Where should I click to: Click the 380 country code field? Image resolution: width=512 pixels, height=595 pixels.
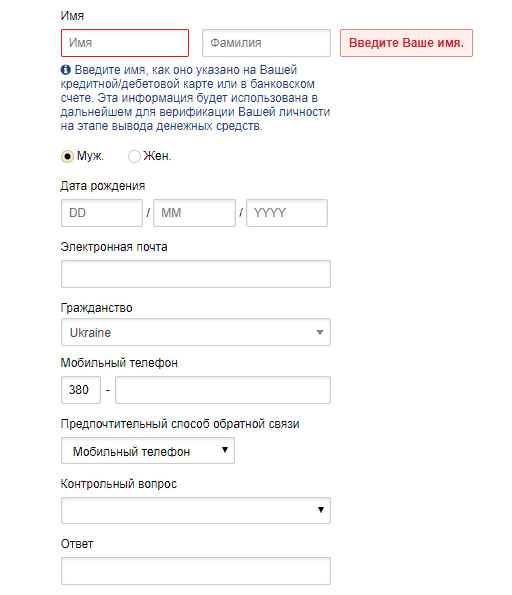pyautogui.click(x=81, y=390)
